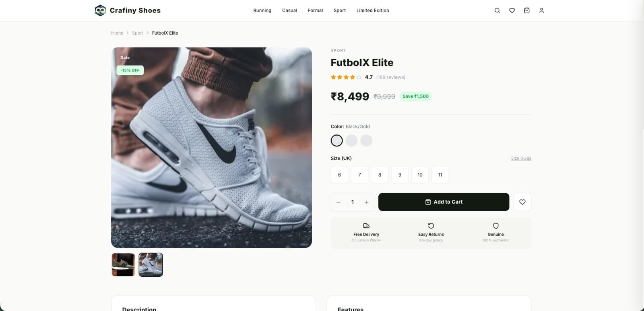Click the Genuine shield icon
644x311 pixels.
point(495,226)
